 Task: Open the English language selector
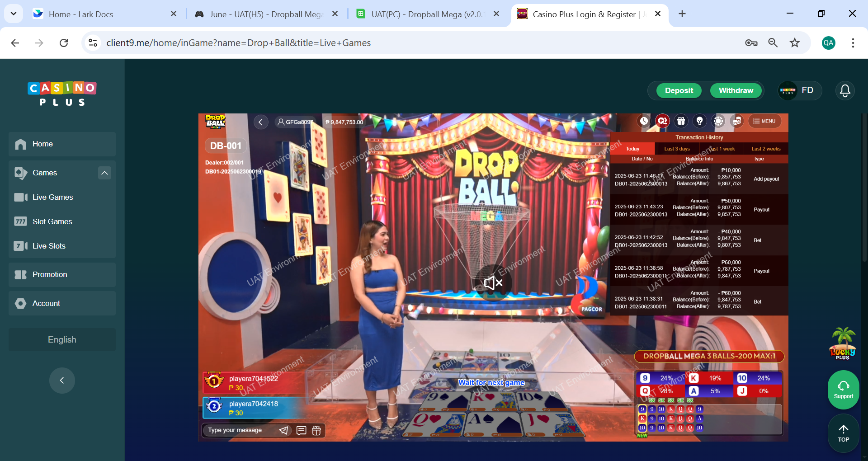(x=62, y=340)
